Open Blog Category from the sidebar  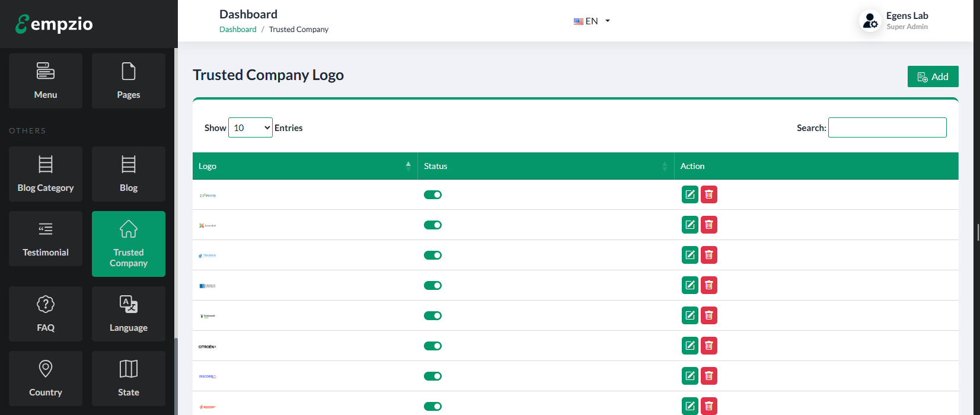tap(46, 174)
